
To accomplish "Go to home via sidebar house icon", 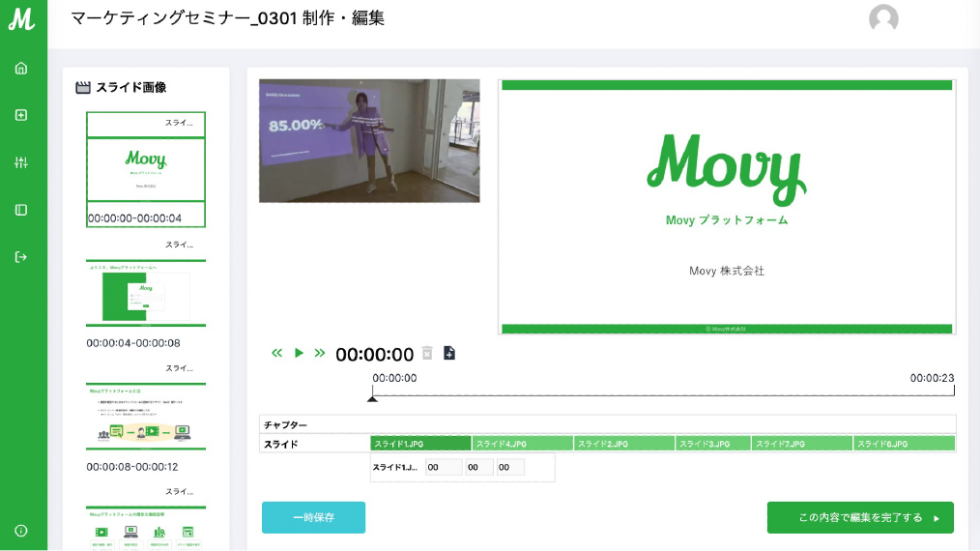I will (x=21, y=68).
